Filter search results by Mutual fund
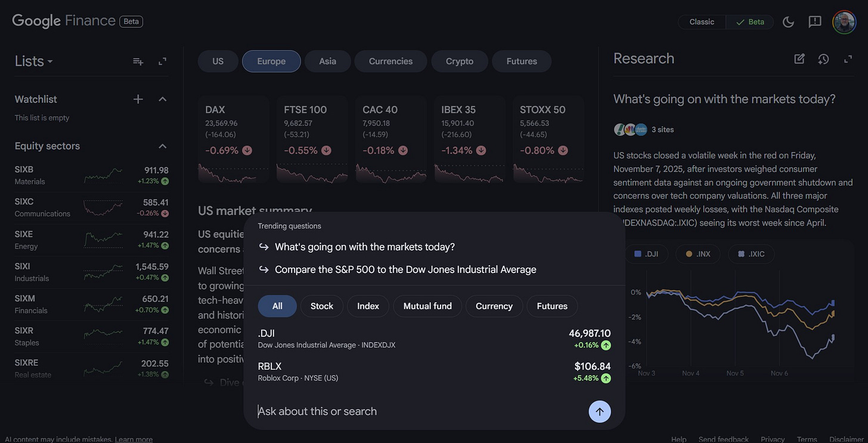 (x=427, y=306)
